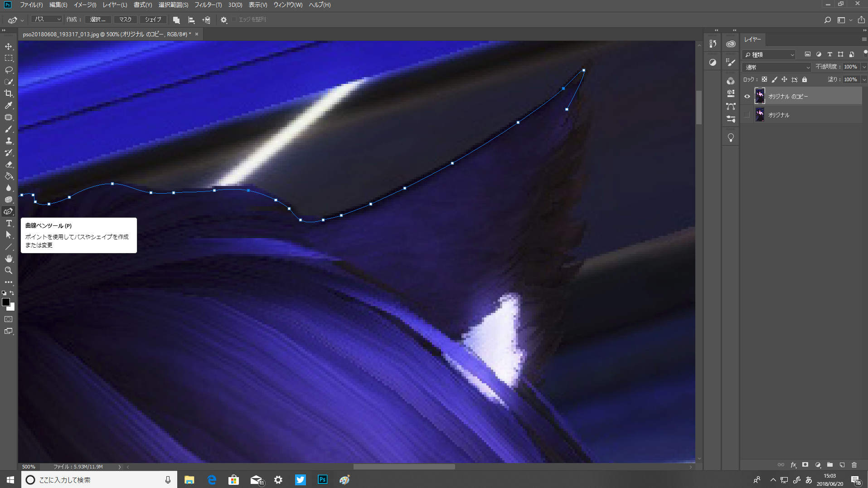The image size is (868, 488).
Task: Select the Move tool
Action: pos(9,46)
